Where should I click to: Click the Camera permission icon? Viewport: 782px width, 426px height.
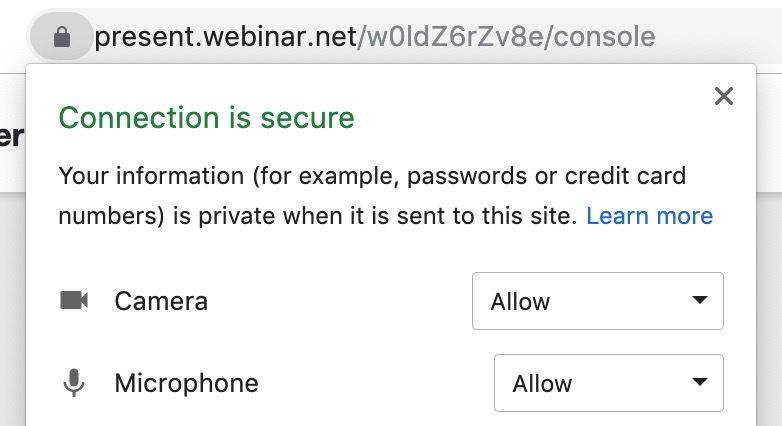(x=74, y=300)
